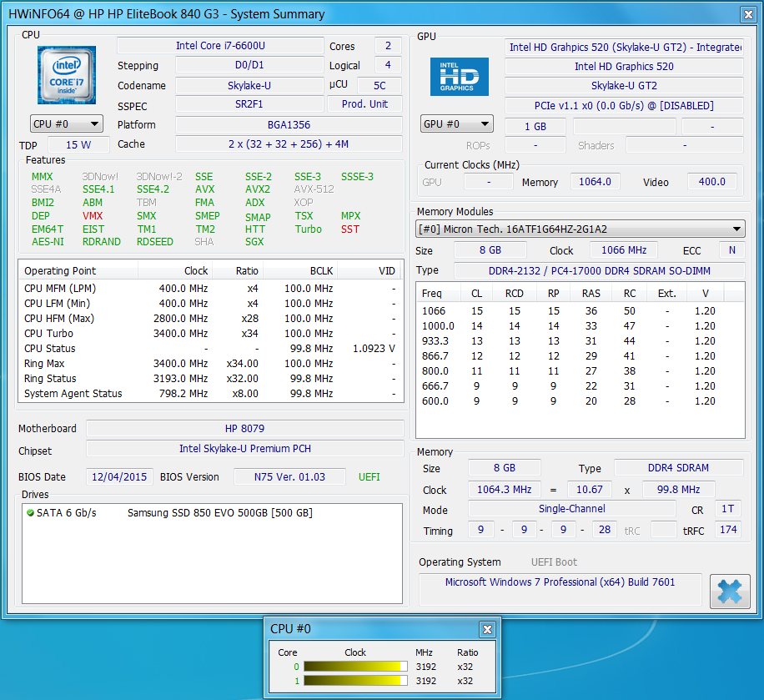Click the Ratio column header
The height and width of the screenshot is (700, 764).
238,270
